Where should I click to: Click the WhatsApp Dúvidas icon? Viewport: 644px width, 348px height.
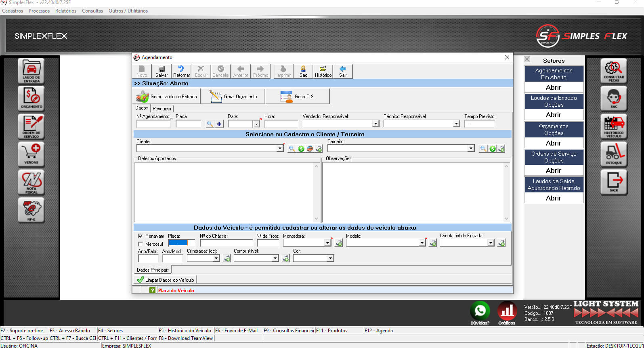(x=480, y=313)
